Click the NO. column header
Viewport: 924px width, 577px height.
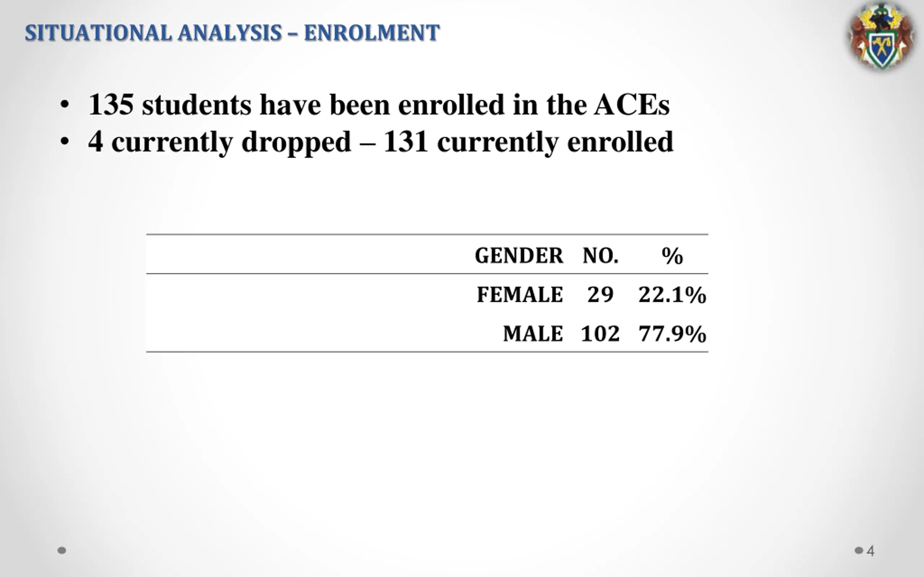click(600, 255)
